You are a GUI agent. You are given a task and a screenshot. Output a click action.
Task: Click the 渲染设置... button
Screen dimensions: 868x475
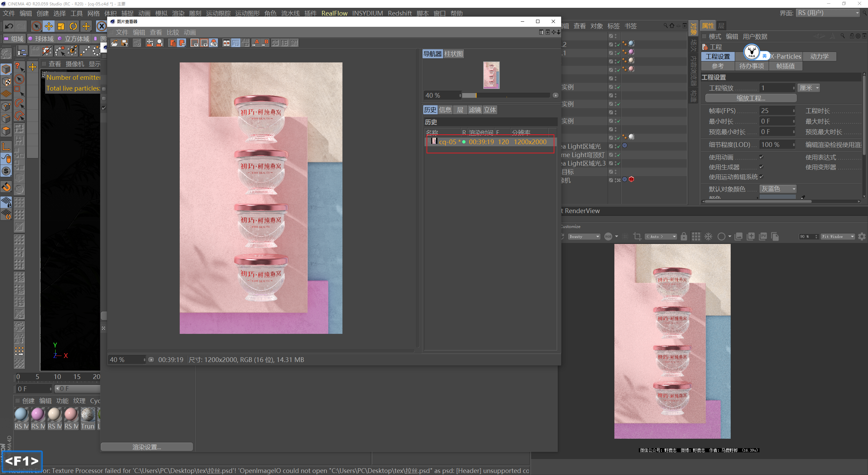coord(147,447)
